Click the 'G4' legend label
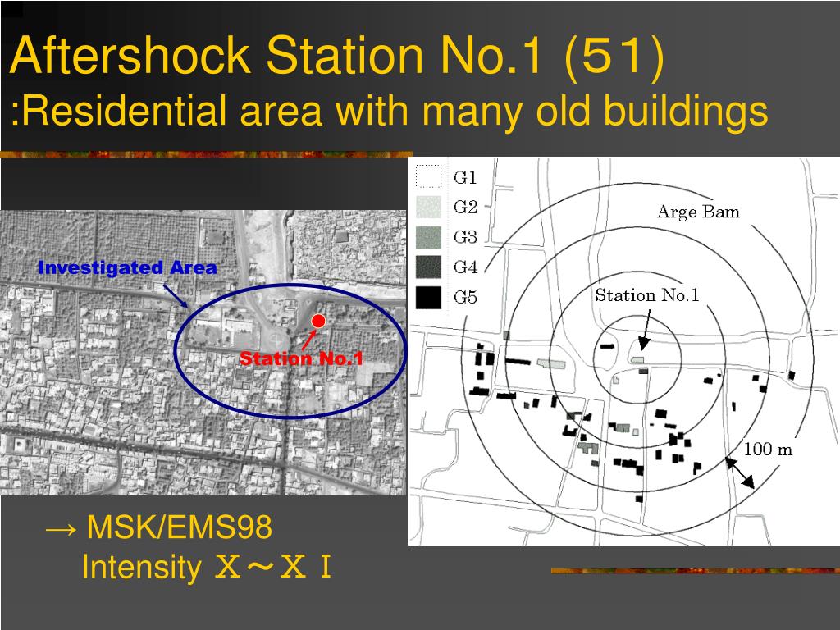This screenshot has width=840, height=630. pos(465,267)
